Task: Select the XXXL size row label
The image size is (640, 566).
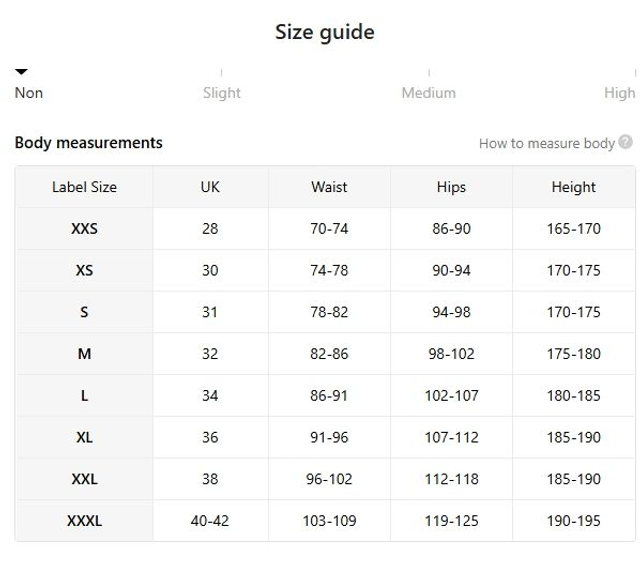Action: pos(84,521)
